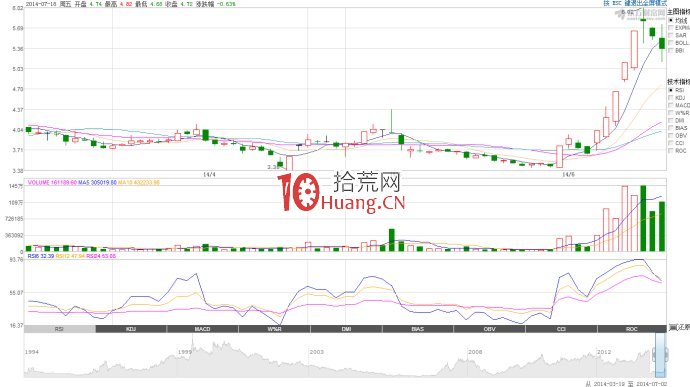Select the BBI main chart indicator
This screenshot has width=690, height=387.
coord(671,50)
